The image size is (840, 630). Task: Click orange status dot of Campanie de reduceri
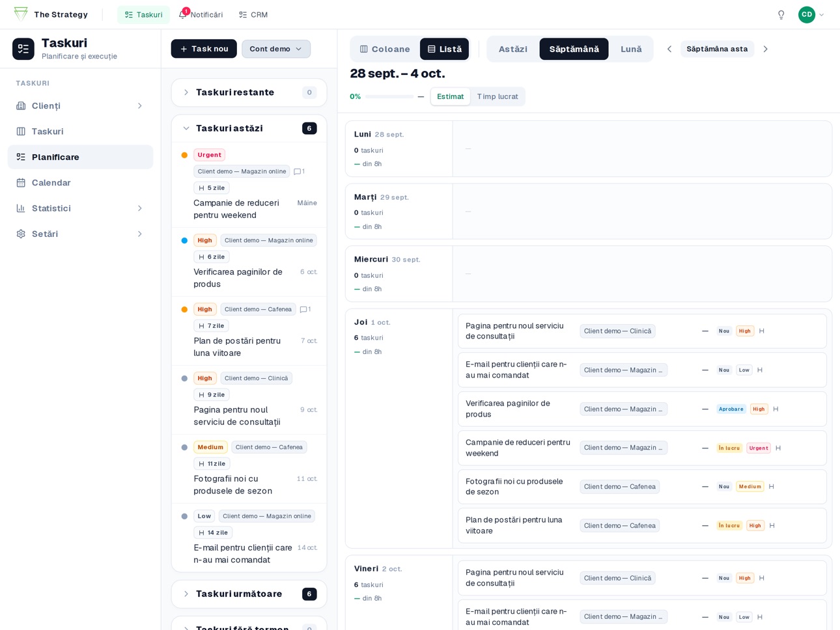click(184, 155)
